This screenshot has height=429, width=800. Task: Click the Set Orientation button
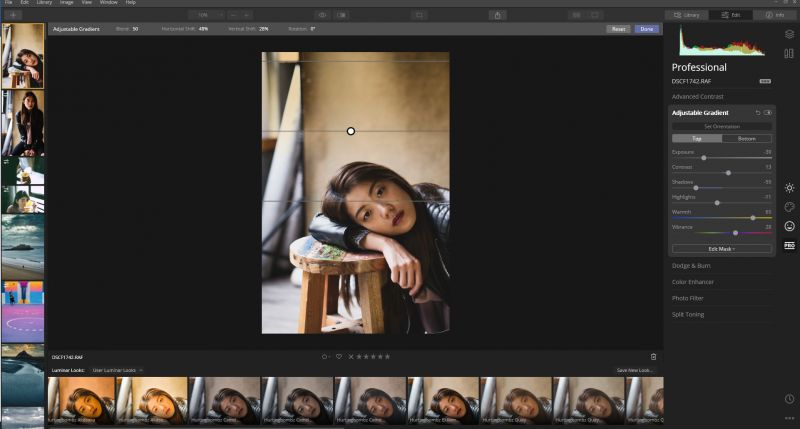pos(721,127)
